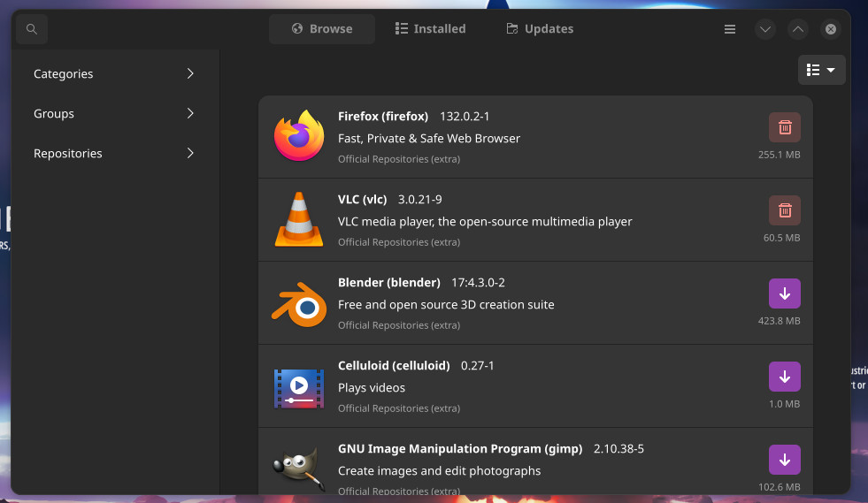868x503 pixels.
Task: Open the list view mode dropdown
Action: pos(821,70)
